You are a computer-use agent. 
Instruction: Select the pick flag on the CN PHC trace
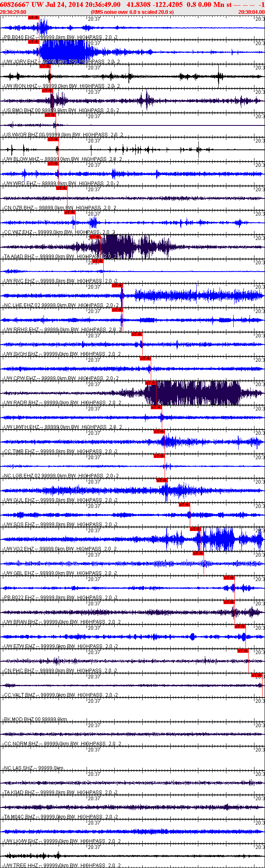(x=243, y=651)
